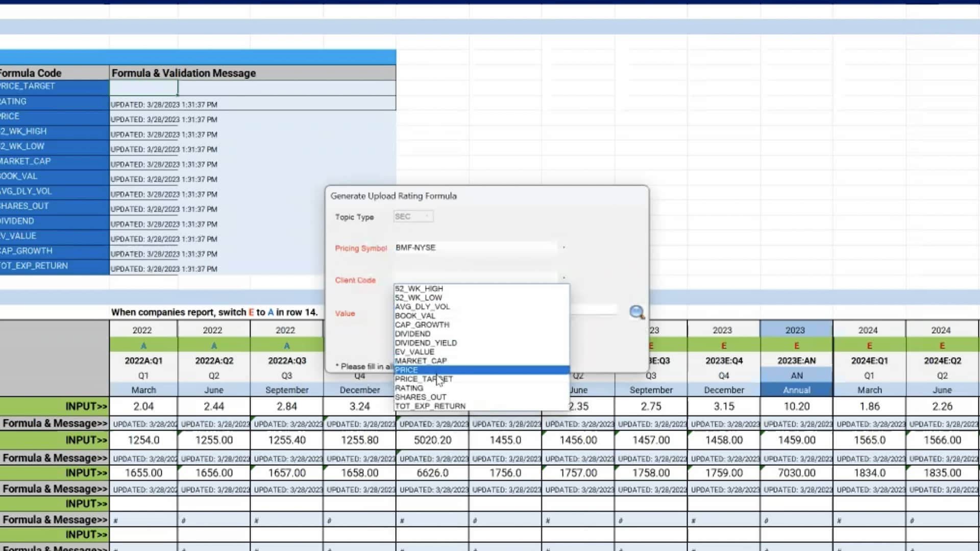This screenshot has height=551, width=980.
Task: Click the 2023E:AN Annual column header
Action: pos(796,361)
